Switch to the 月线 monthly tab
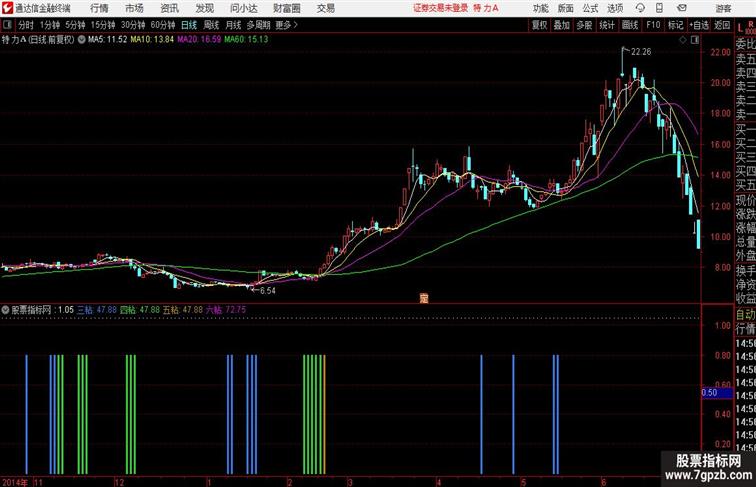 click(x=233, y=25)
